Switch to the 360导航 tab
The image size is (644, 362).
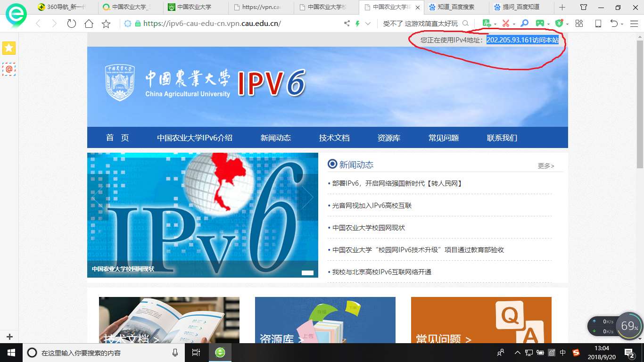tap(66, 7)
